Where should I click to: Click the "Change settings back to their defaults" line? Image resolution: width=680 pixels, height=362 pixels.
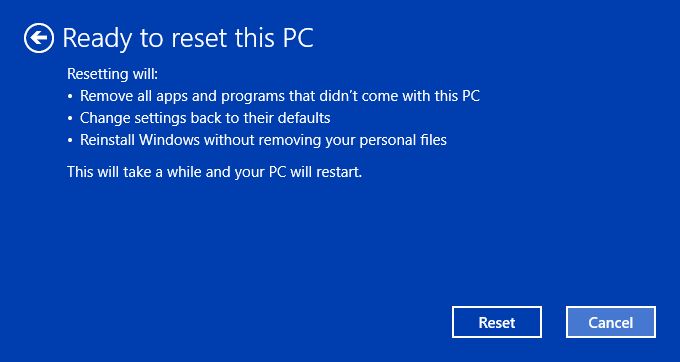(205, 118)
